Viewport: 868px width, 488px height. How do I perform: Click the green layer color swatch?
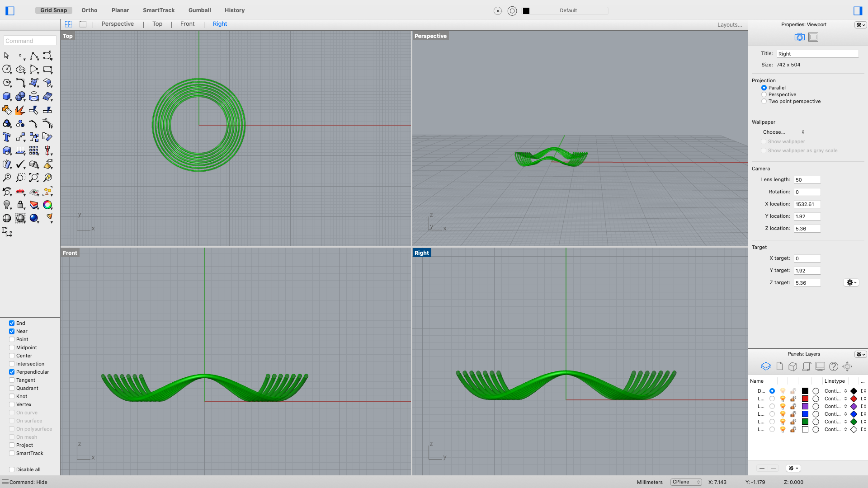tap(805, 422)
